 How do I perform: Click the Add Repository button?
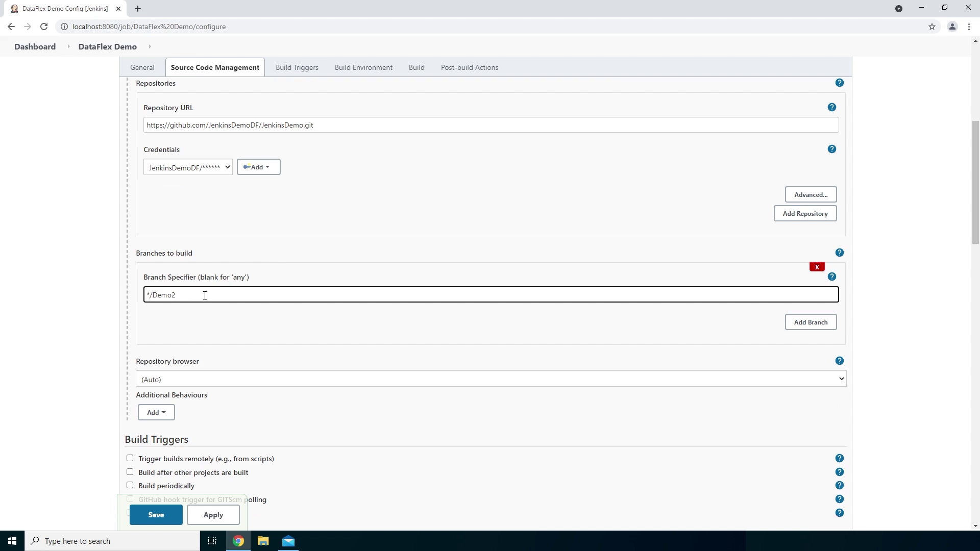[805, 213]
